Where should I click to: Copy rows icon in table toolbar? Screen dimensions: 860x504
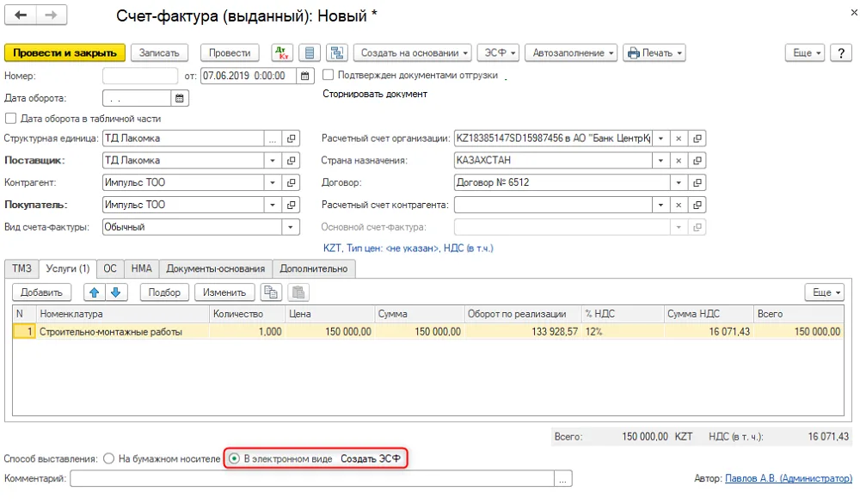[x=270, y=292]
